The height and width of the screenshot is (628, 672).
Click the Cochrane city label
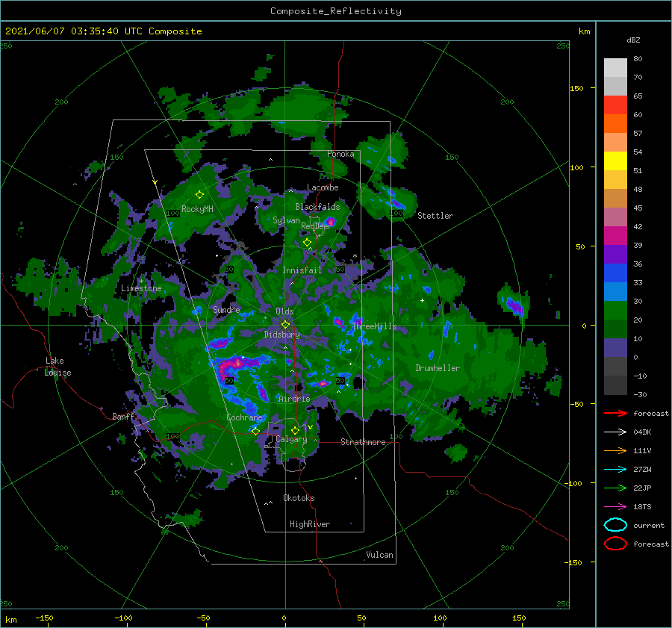(244, 417)
